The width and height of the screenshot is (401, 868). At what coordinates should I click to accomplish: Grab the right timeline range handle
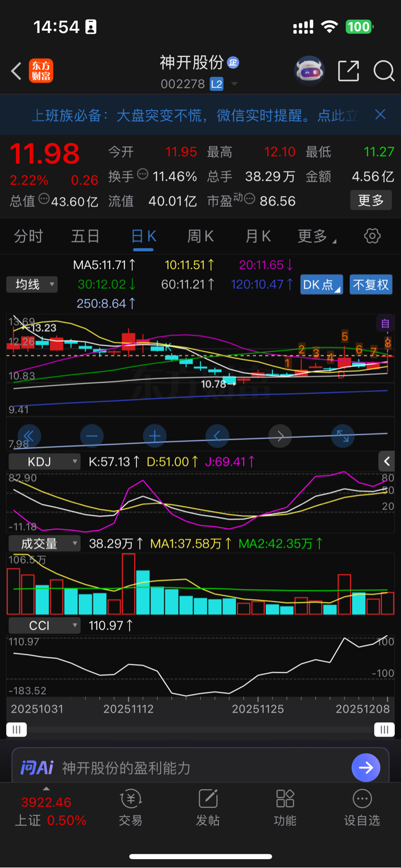click(x=384, y=730)
